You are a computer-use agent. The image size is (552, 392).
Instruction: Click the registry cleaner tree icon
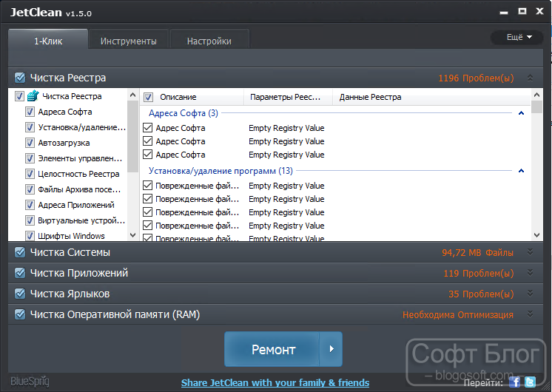coord(33,95)
